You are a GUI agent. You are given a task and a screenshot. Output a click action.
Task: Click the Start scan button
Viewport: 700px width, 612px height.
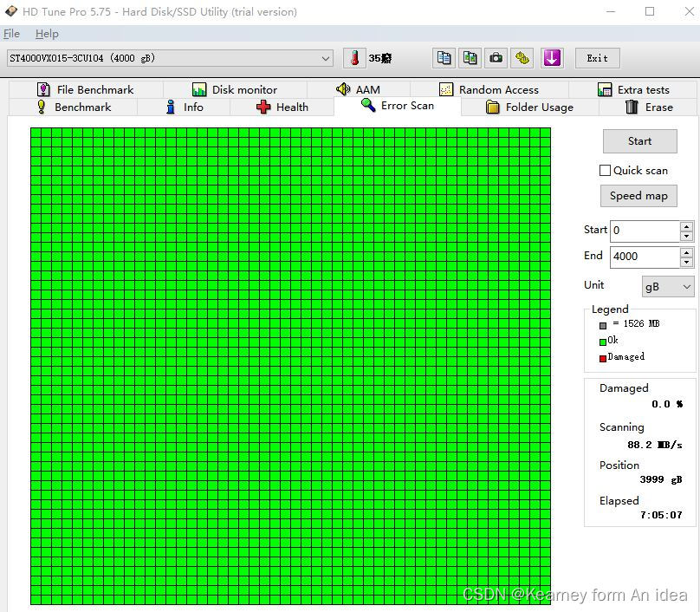639,141
